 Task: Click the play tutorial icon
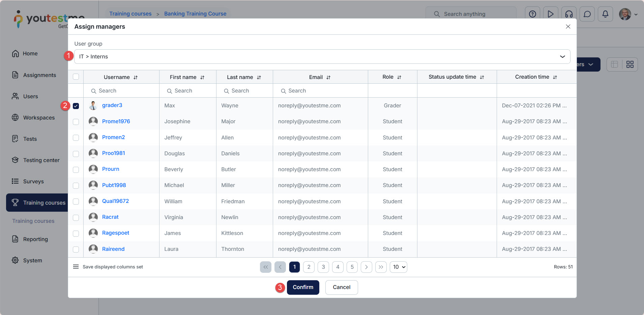551,14
